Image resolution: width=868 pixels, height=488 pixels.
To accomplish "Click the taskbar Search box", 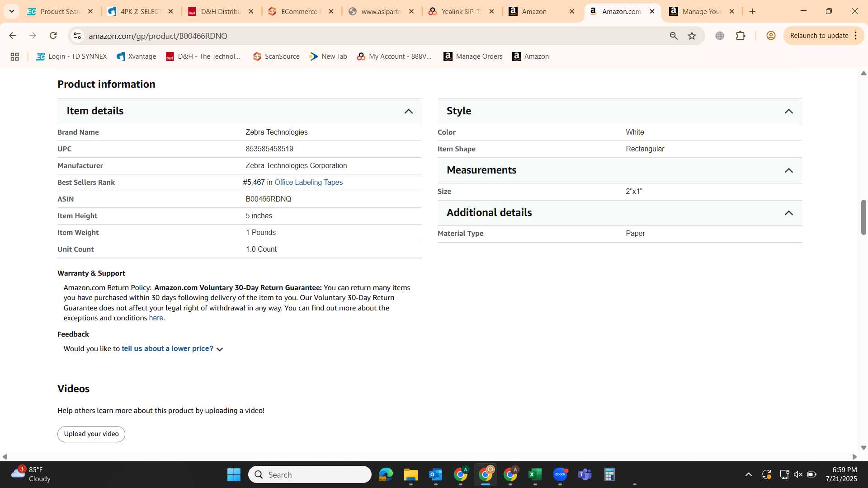I will (310, 474).
